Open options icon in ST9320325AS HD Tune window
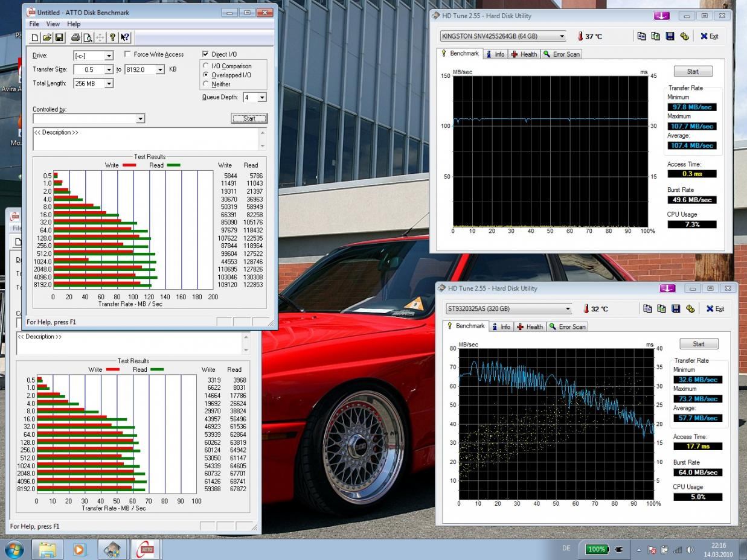Viewport: 747px width, 560px height. (x=690, y=309)
